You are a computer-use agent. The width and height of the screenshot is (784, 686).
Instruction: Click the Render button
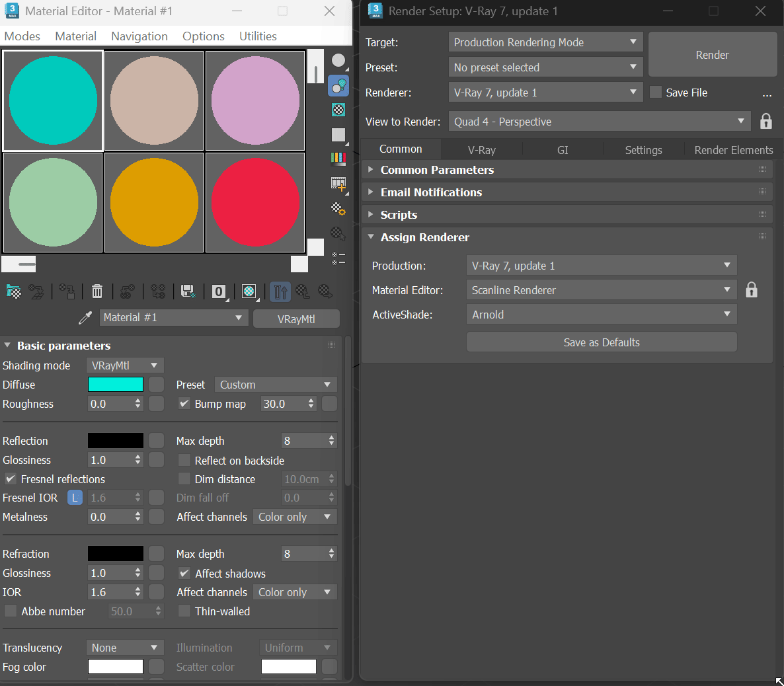[x=712, y=55]
